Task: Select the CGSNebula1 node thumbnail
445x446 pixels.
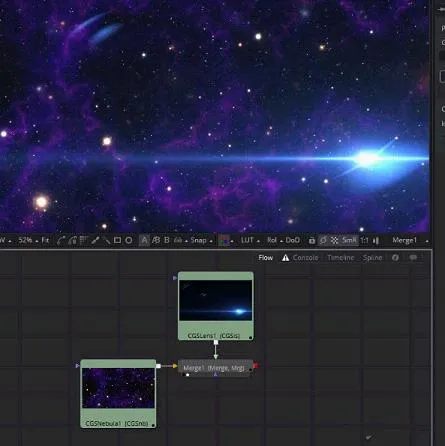Action: point(118,388)
